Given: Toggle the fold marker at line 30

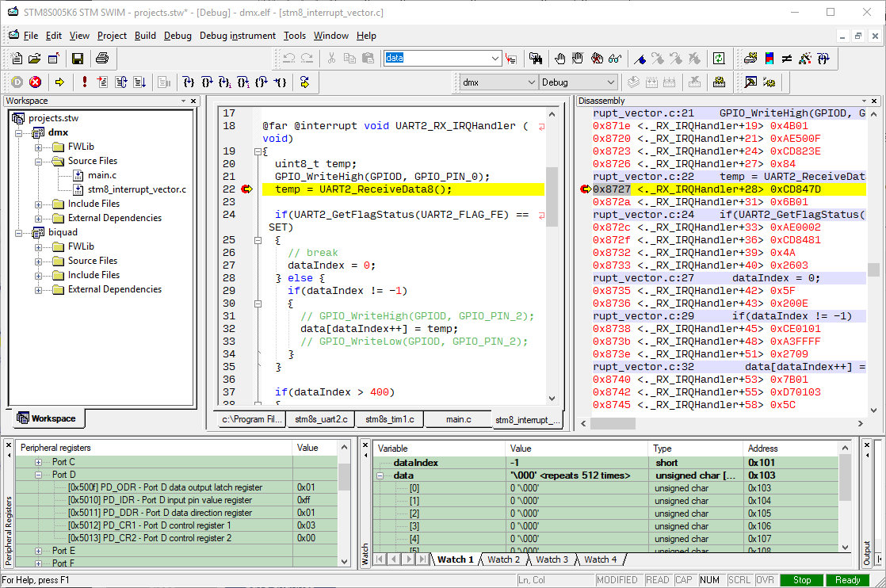Looking at the screenshot, I should point(257,304).
